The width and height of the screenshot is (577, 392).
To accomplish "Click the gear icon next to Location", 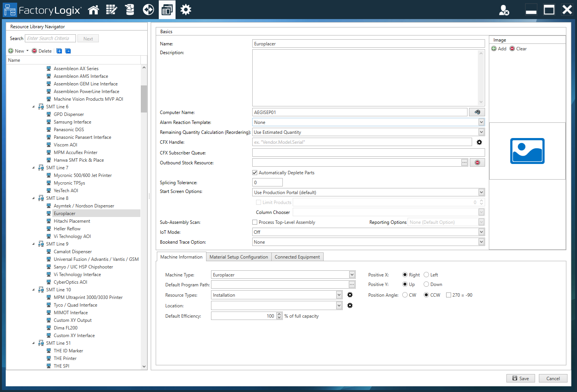I will tap(350, 305).
